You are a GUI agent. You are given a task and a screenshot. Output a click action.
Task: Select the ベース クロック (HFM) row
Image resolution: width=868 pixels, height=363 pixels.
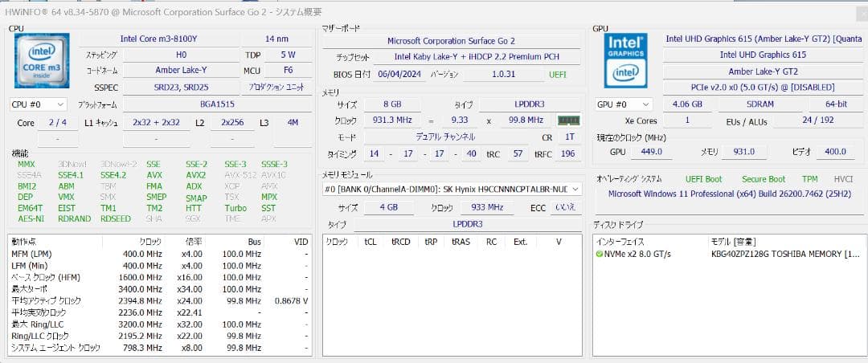159,277
